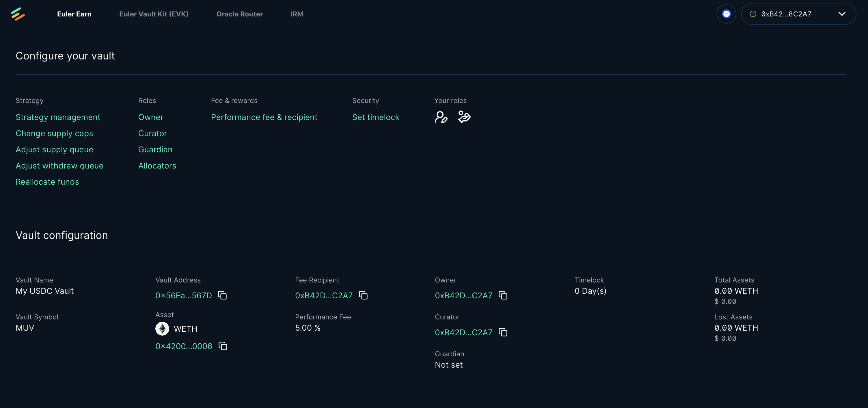868x408 pixels.
Task: Go to the Oracle Router tab
Action: coord(240,14)
